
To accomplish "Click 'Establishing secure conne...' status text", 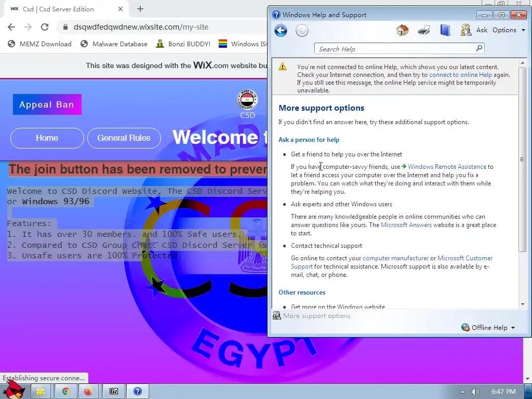I will pos(44,378).
